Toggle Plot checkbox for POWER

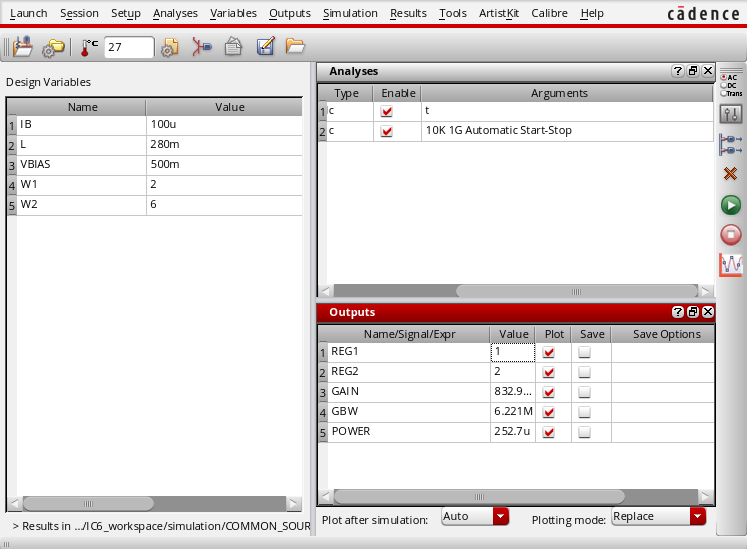549,433
